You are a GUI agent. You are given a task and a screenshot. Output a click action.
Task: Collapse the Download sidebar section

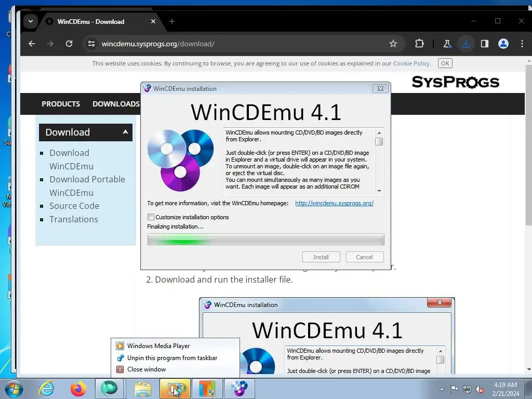[x=86, y=132]
